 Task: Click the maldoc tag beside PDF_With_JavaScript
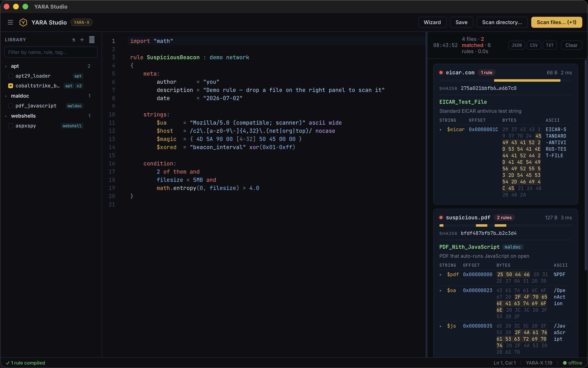pos(513,247)
